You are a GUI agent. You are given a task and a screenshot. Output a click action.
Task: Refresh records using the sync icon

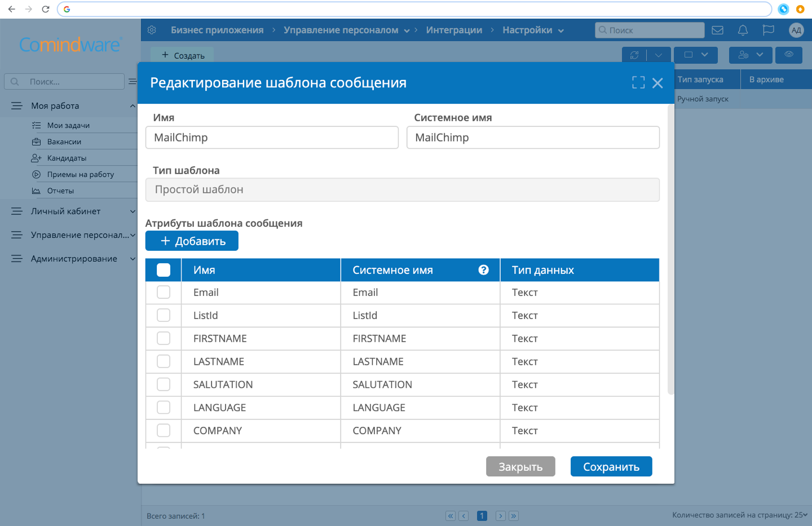point(635,55)
